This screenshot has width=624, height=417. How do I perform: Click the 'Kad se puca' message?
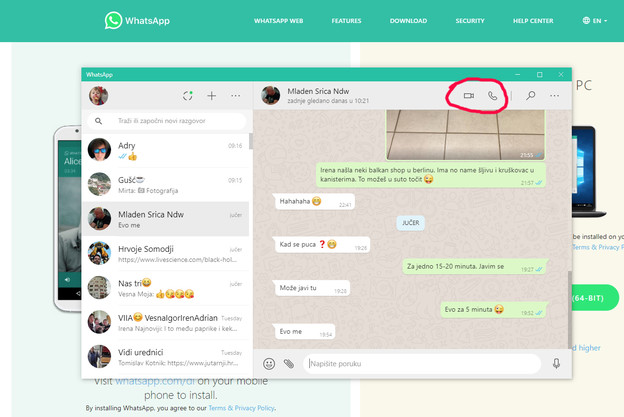click(x=321, y=245)
